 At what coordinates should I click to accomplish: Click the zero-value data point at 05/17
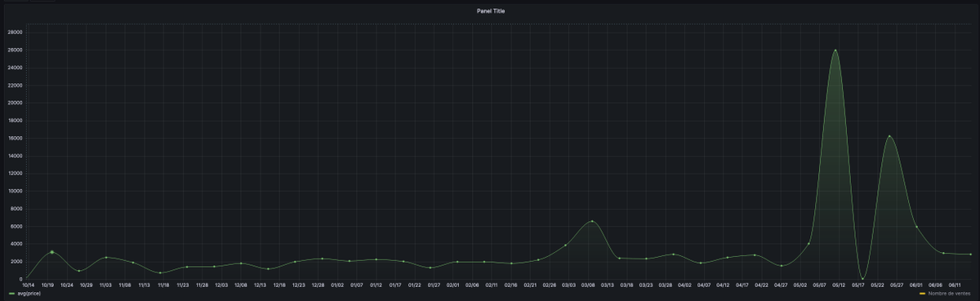pyautogui.click(x=862, y=278)
